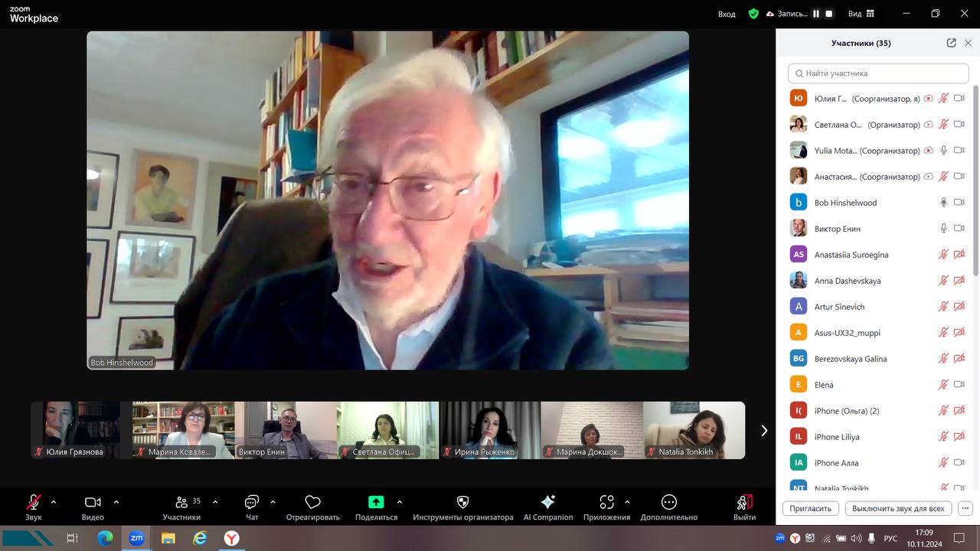Image resolution: width=980 pixels, height=551 pixels.
Task: Click the Пригласить button
Action: coord(810,508)
